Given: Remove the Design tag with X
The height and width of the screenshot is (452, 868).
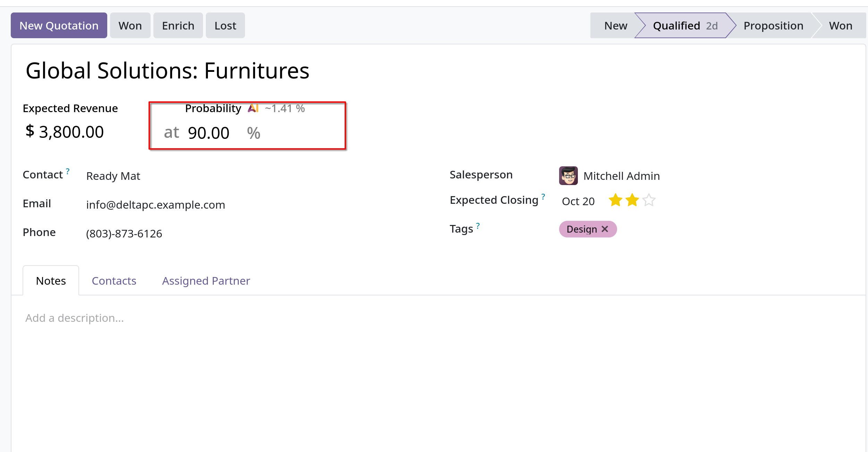Looking at the screenshot, I should pos(605,229).
